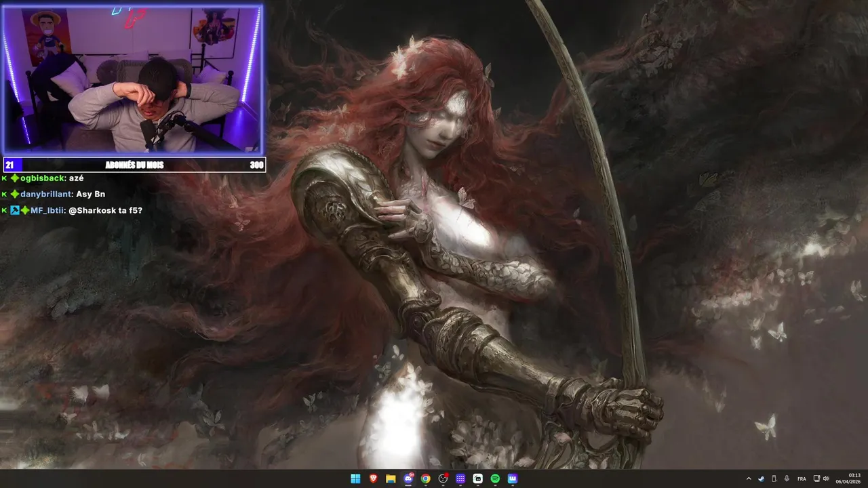Image resolution: width=868 pixels, height=488 pixels.
Task: Open Discord from the taskbar
Action: pyautogui.click(x=408, y=479)
